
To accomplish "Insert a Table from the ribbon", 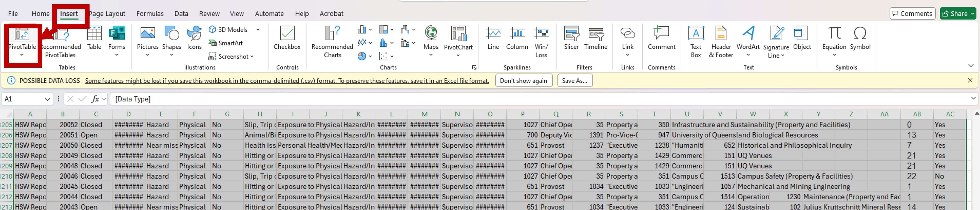I will pyautogui.click(x=94, y=38).
